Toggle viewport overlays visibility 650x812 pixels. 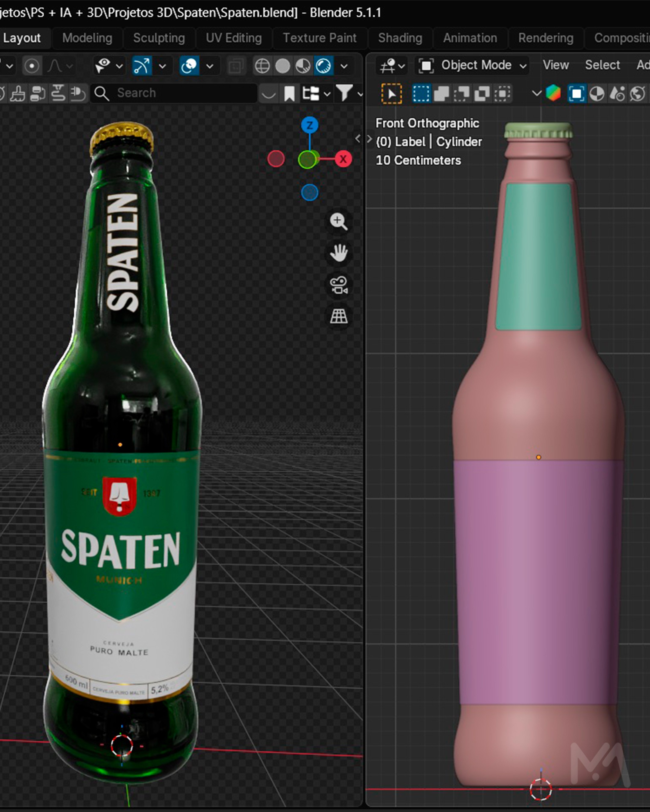[189, 66]
